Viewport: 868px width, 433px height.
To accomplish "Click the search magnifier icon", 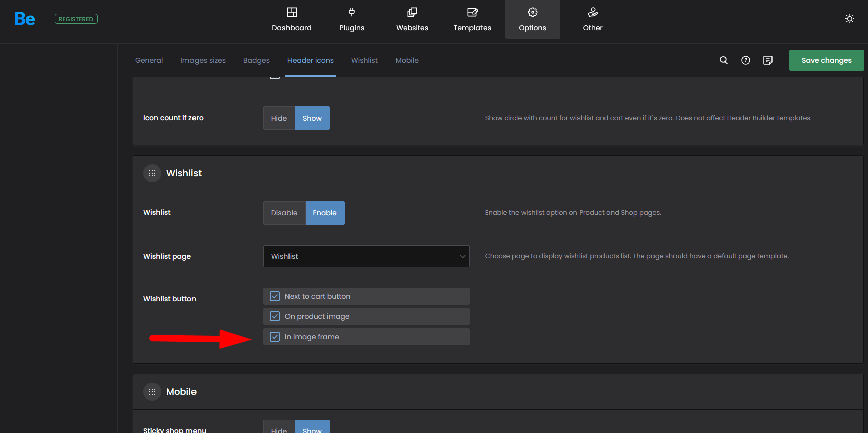I will coord(723,60).
